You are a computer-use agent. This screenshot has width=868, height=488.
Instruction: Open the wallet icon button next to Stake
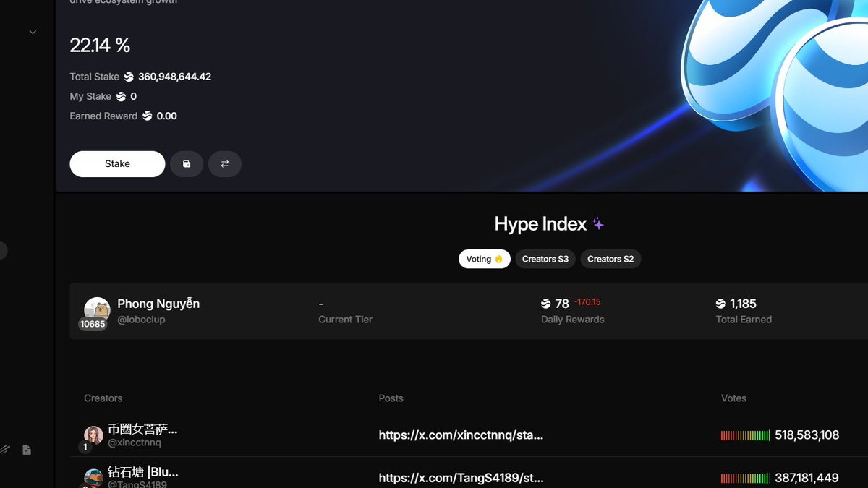coord(187,164)
